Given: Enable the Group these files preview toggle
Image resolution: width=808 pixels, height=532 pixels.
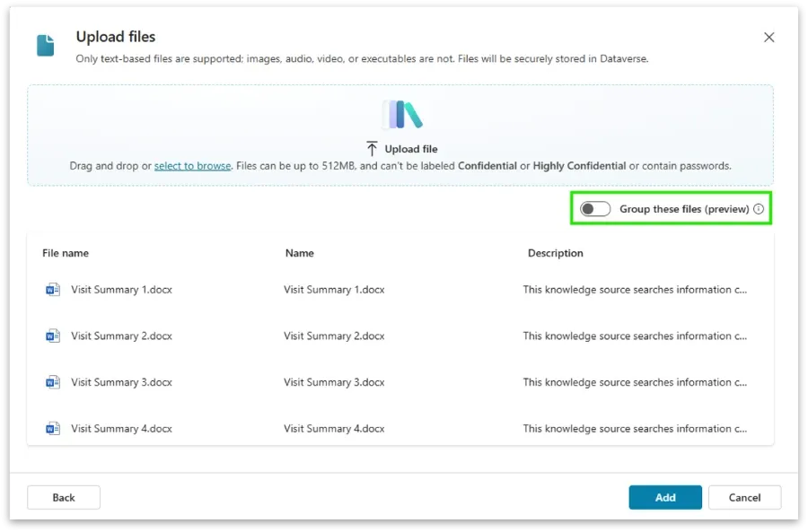Looking at the screenshot, I should pos(594,208).
